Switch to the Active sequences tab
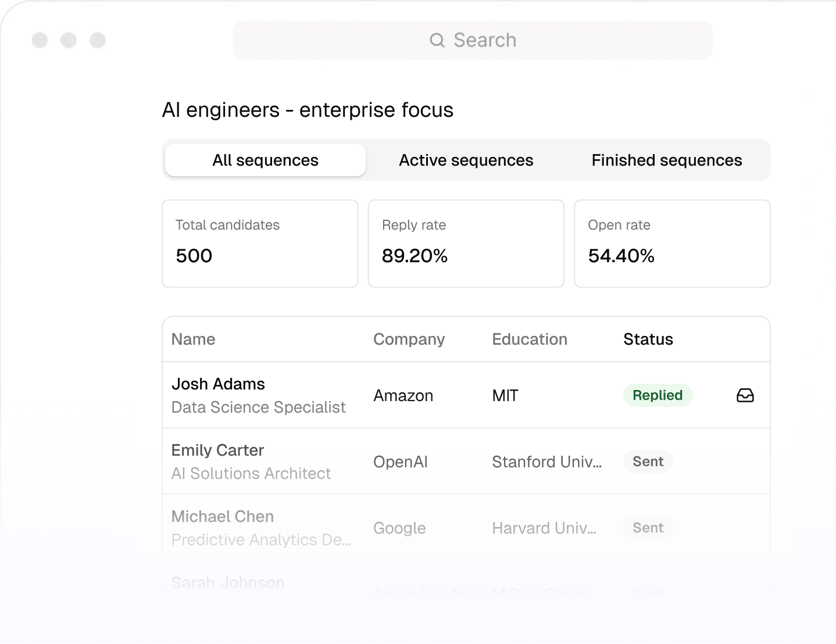Image resolution: width=836 pixels, height=644 pixels. (466, 160)
